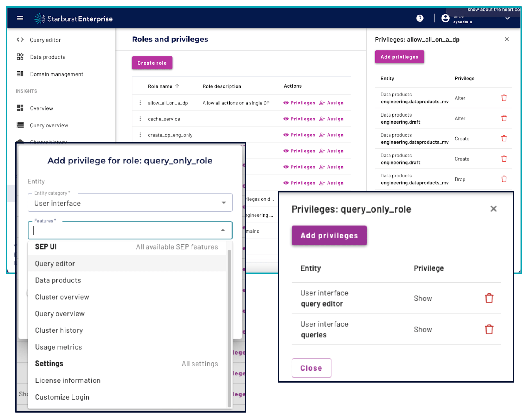Click the Query overview list icon
The image size is (527, 420).
(x=20, y=126)
